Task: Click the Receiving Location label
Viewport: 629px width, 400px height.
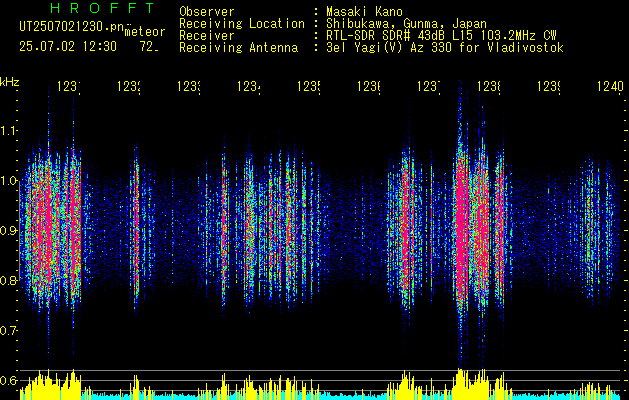Action: (242, 24)
